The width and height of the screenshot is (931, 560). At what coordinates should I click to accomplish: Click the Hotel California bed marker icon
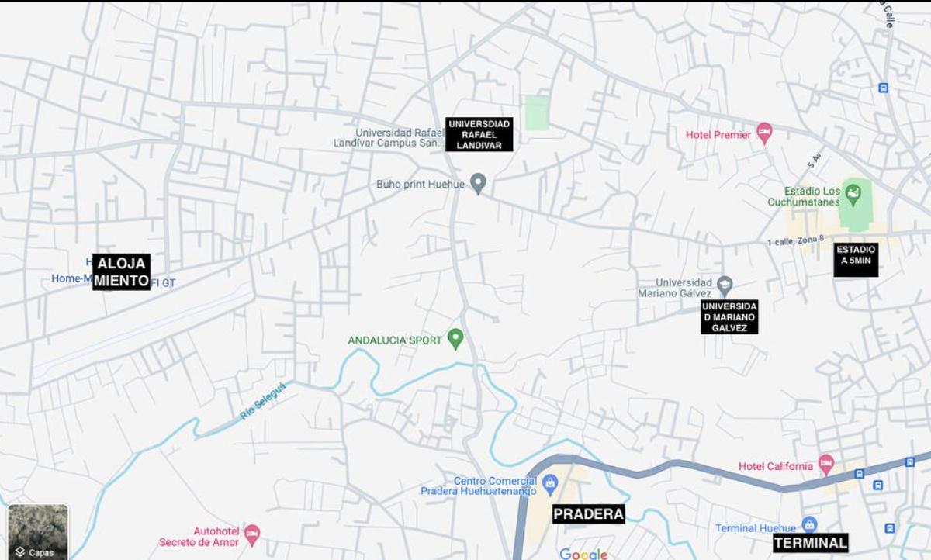pos(825,465)
